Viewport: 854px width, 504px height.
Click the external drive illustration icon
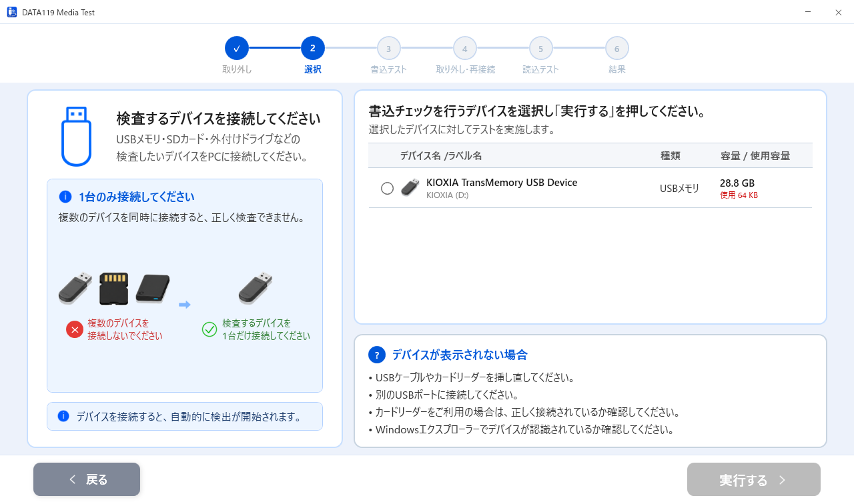click(153, 289)
